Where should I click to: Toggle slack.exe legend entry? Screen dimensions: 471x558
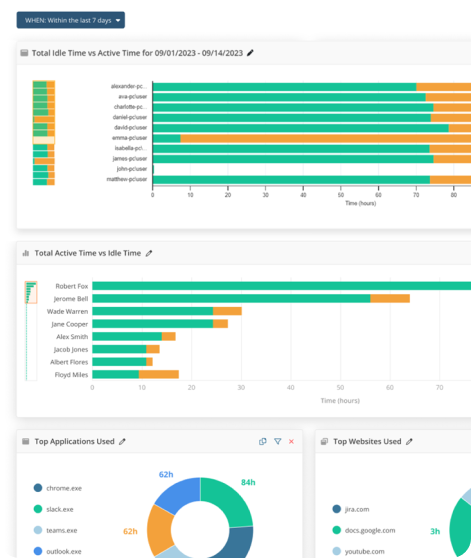(x=53, y=509)
